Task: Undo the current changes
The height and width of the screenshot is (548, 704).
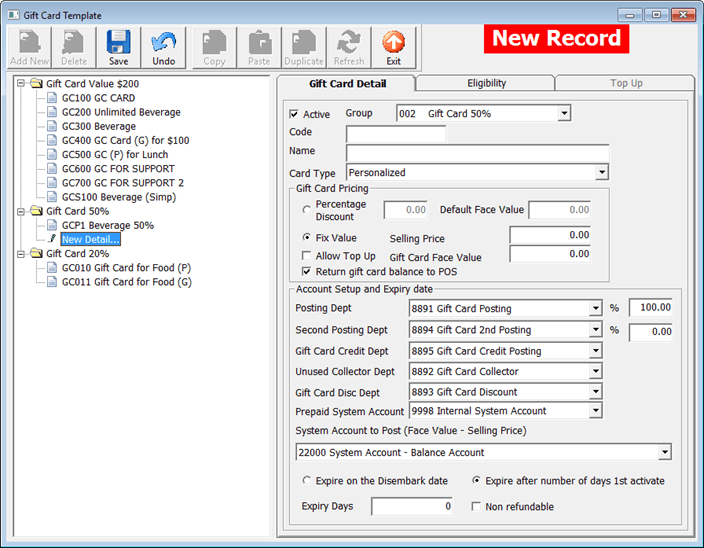Action: coord(163,48)
